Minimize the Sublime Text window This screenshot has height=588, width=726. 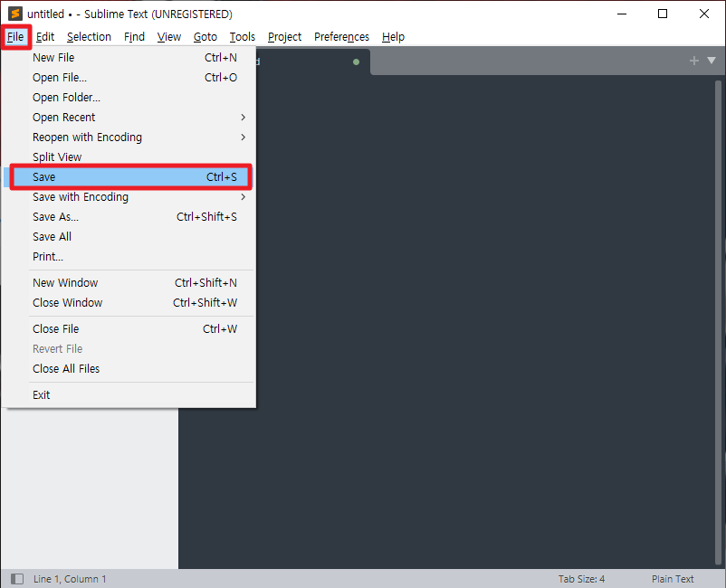(x=622, y=14)
